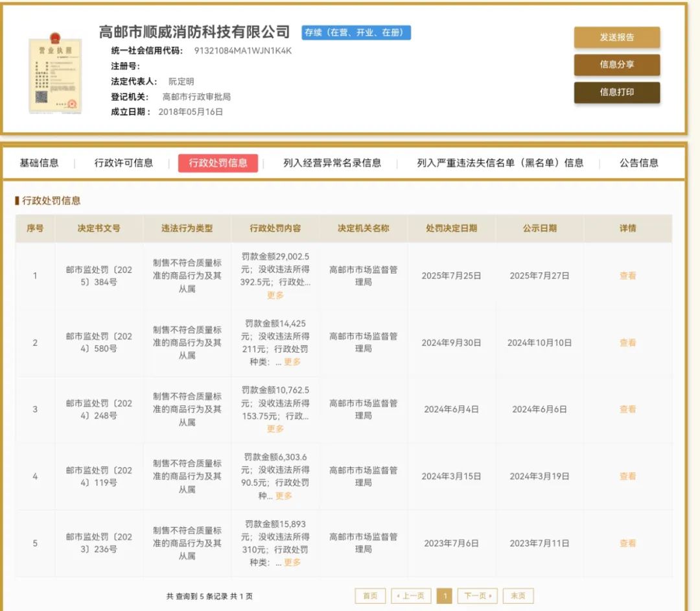Screen dimensions: 700x611
Task: Expand 更多 in penalty row 1
Action: 275,295
